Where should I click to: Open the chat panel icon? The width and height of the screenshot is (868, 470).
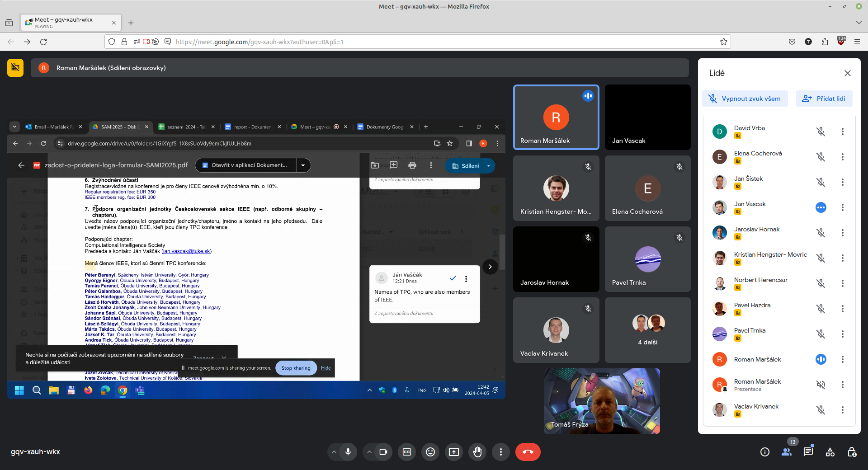(808, 452)
